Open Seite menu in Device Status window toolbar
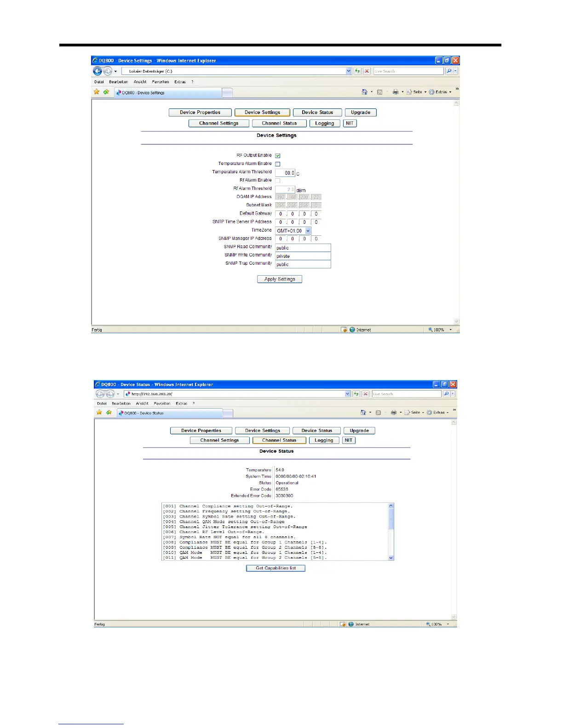This screenshot has width=563, height=728. (414, 413)
